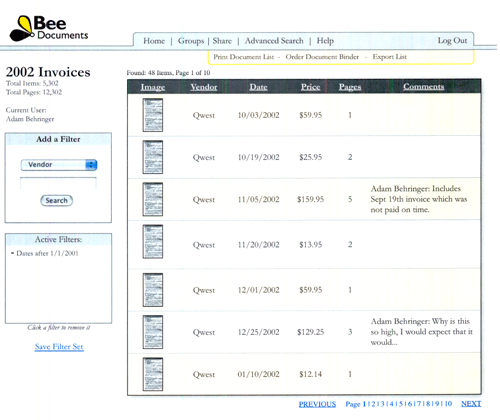Viewport: 500px width, 420px height.
Task: Open thumbnail of the 10/03/2002 invoice
Action: [153, 115]
